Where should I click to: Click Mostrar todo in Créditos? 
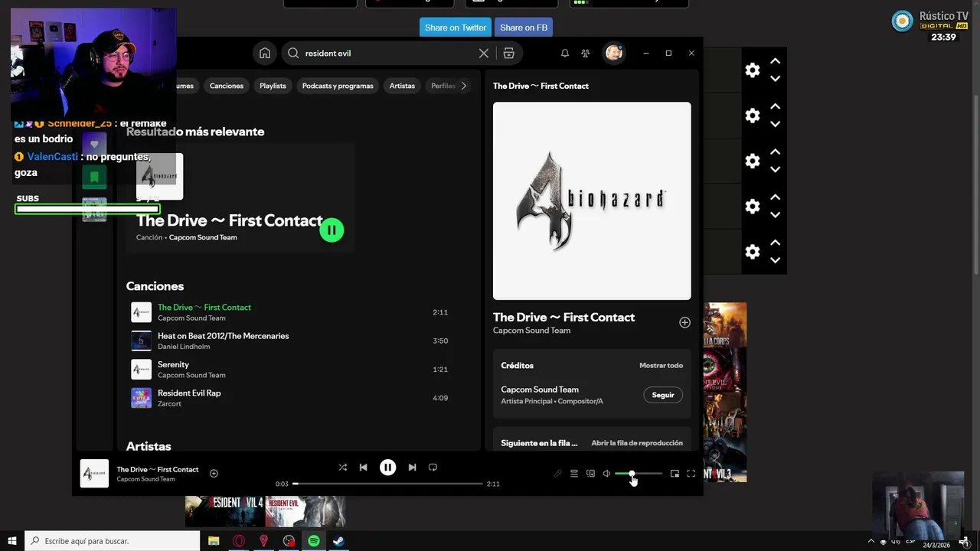point(661,365)
